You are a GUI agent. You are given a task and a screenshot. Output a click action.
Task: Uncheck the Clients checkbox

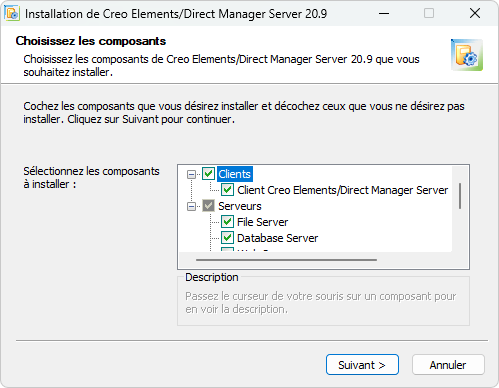point(208,174)
